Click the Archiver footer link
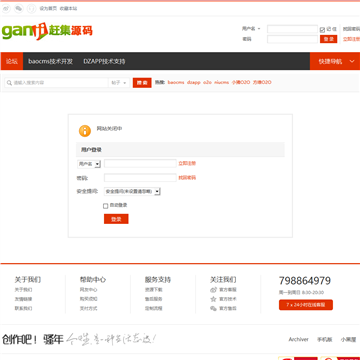This screenshot has height=360, width=360. click(298, 339)
